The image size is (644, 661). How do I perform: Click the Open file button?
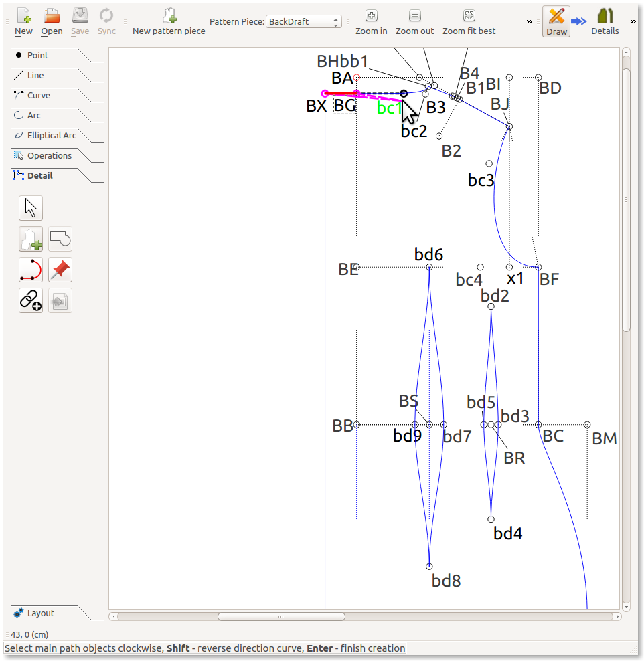tap(52, 21)
